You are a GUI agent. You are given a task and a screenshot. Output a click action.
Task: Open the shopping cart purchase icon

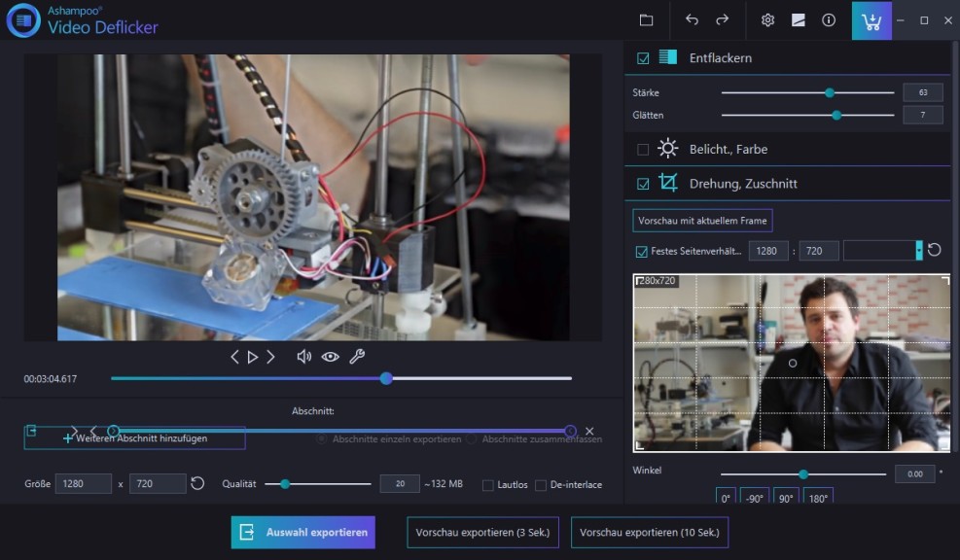(871, 20)
